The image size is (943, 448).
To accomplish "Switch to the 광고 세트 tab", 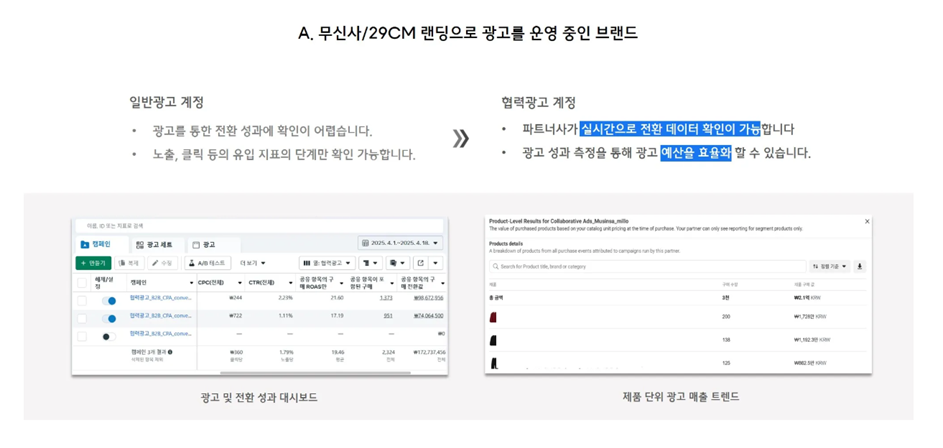I will [154, 244].
